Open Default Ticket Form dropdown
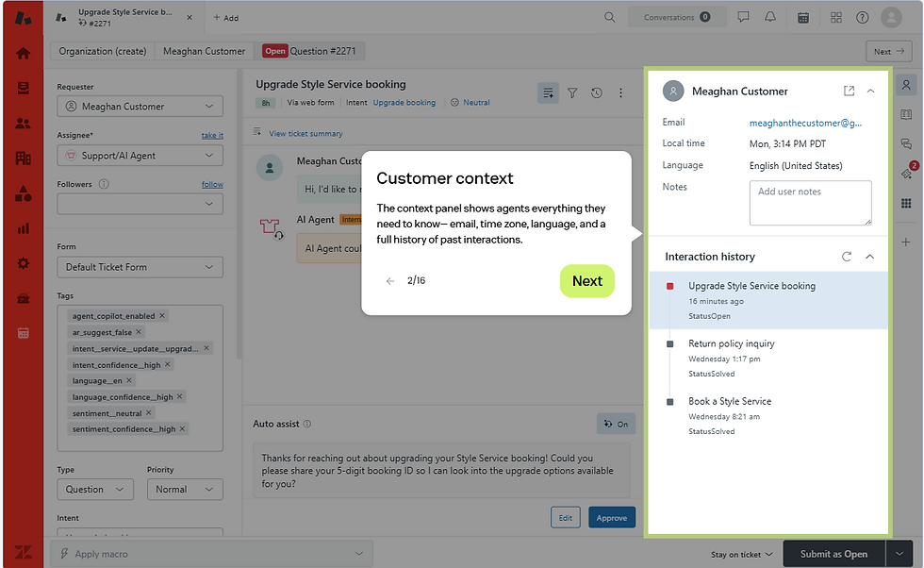Screen dimensions: 924x568 (140, 267)
